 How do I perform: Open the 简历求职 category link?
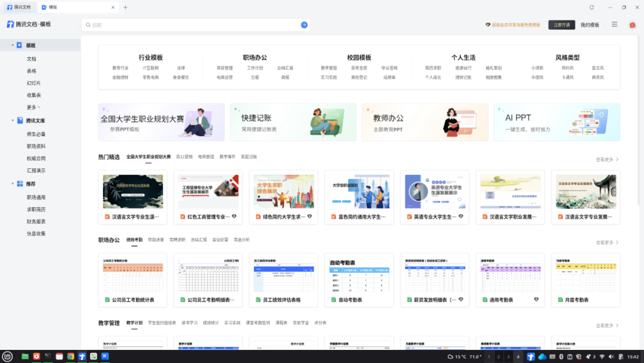[433, 68]
